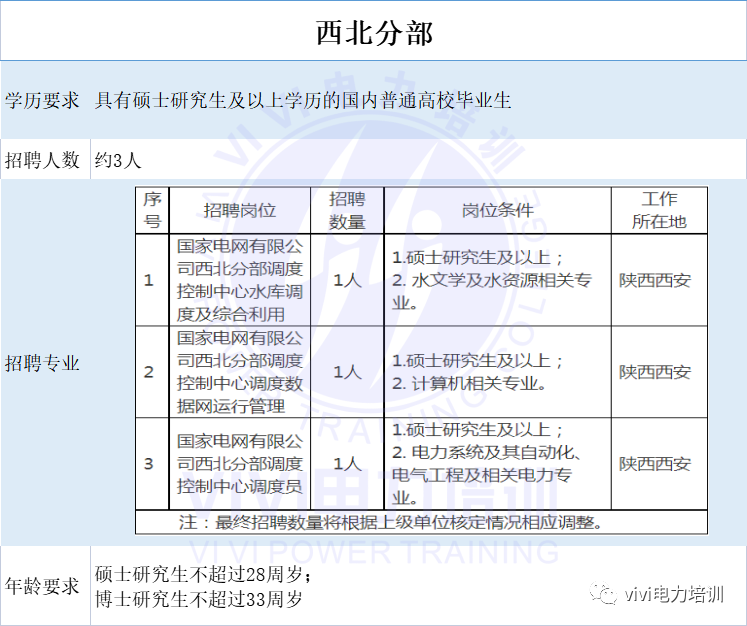The width and height of the screenshot is (747, 626).
Task: Click the 序号 column header
Action: coord(152,210)
